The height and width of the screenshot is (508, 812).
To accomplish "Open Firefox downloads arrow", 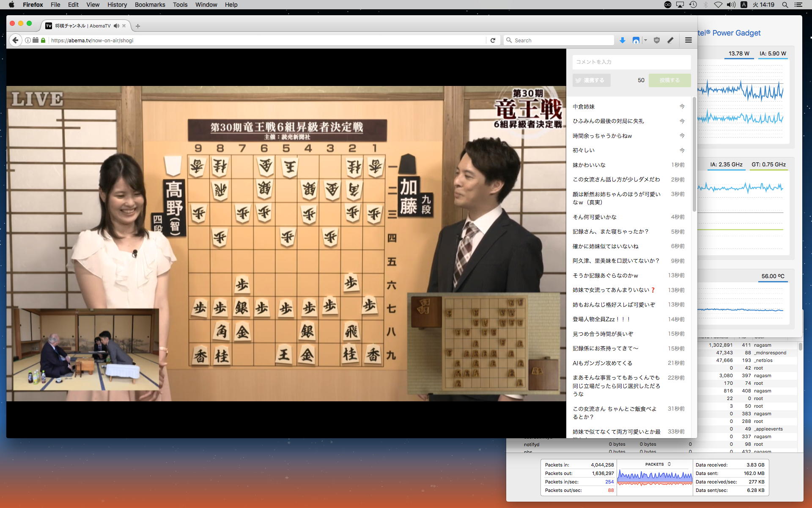I will 622,40.
